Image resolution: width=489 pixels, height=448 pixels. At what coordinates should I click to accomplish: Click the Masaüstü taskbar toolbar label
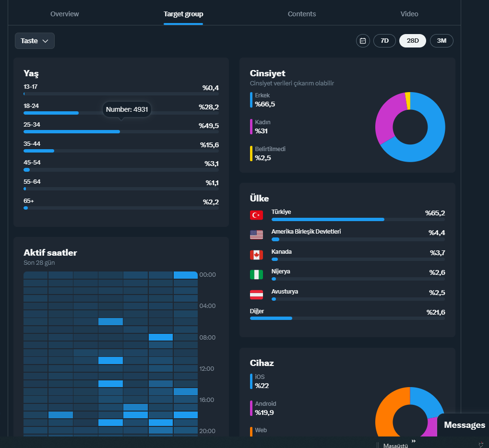click(x=395, y=446)
